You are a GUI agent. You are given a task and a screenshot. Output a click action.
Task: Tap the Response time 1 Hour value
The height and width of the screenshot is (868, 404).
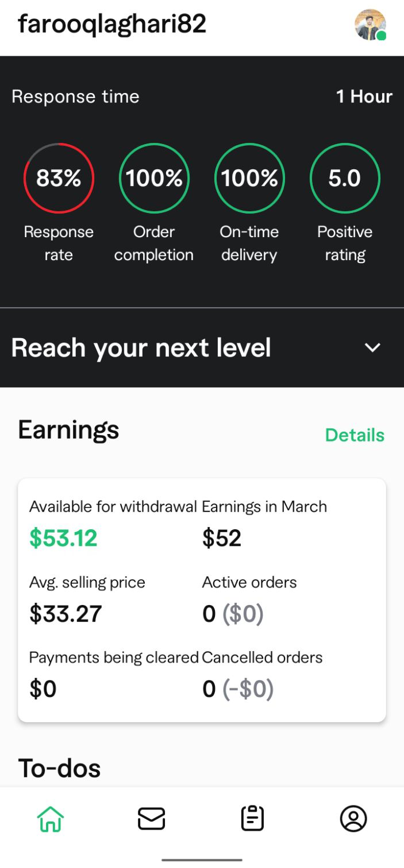tap(364, 96)
